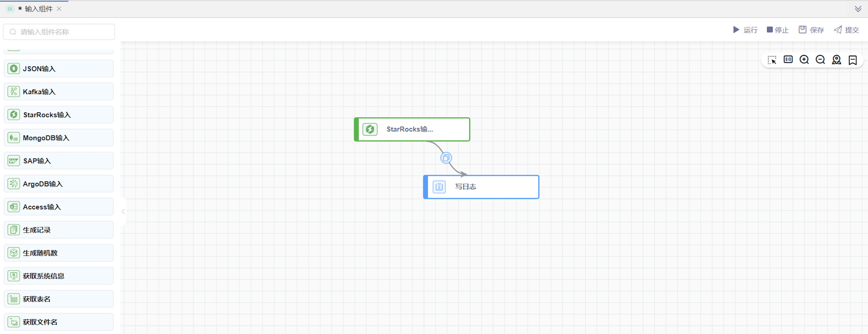Click the canvas zoom-out magnifier icon
The width and height of the screenshot is (868, 334).
tap(820, 59)
